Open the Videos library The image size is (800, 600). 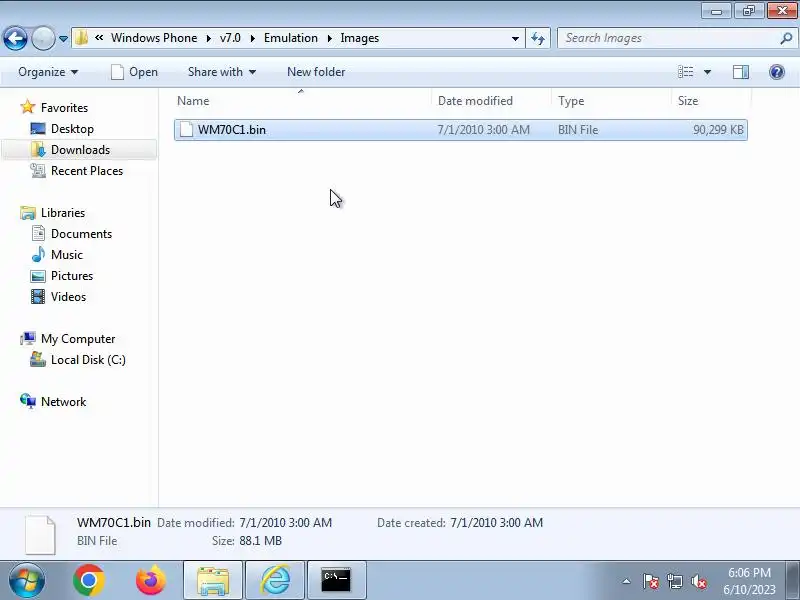tap(58, 296)
